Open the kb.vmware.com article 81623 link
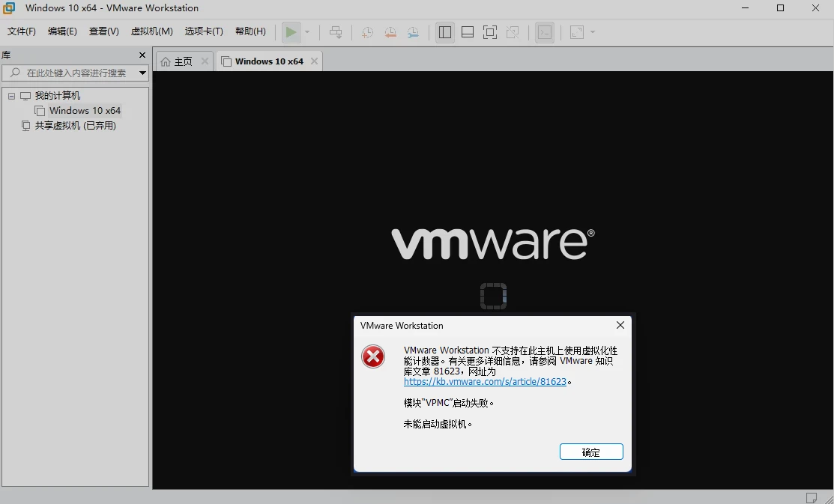Screen dimensions: 834x504 pyautogui.click(x=485, y=382)
